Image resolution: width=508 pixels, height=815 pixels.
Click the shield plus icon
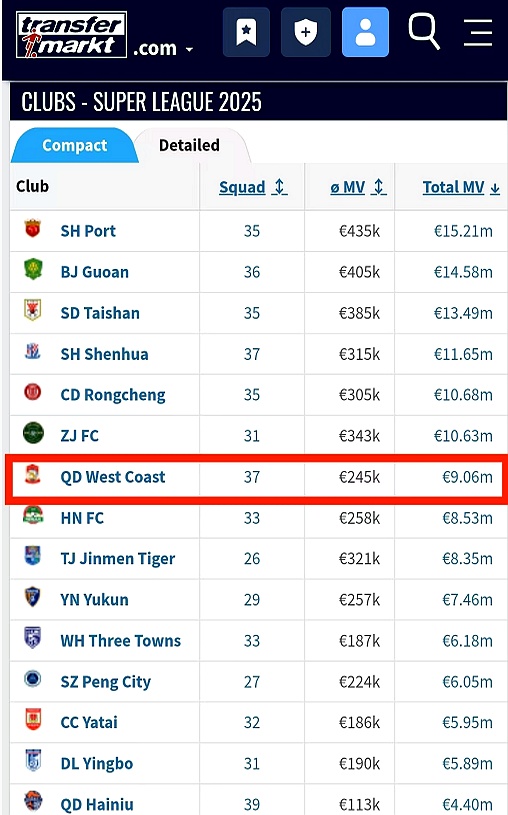[306, 32]
